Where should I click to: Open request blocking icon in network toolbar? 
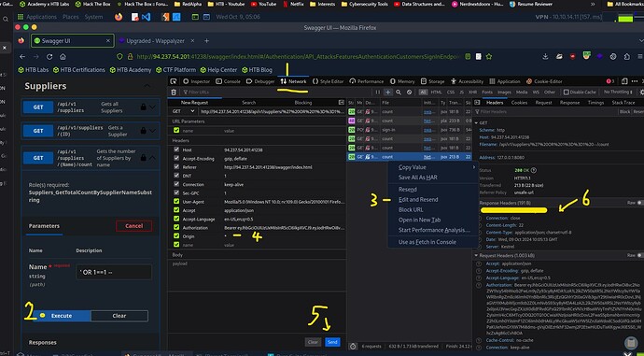(x=409, y=93)
